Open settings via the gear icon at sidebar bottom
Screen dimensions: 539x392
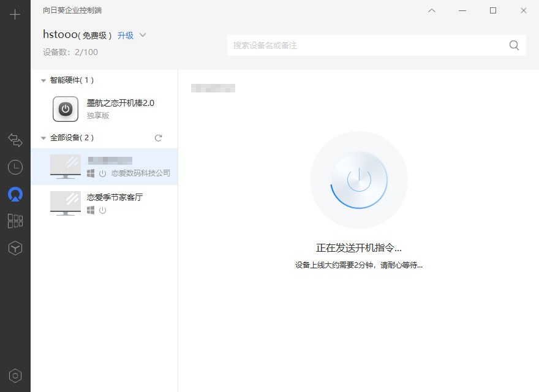[15, 375]
